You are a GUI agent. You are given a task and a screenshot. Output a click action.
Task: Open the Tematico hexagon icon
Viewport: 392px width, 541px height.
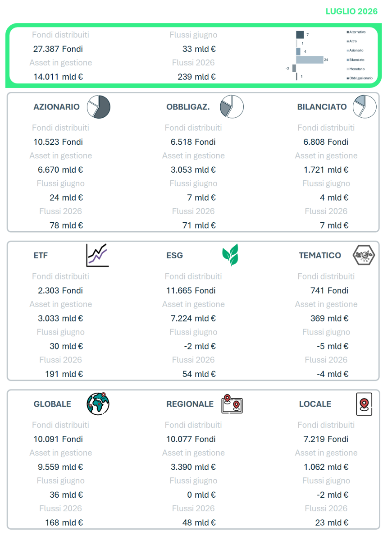tap(364, 255)
